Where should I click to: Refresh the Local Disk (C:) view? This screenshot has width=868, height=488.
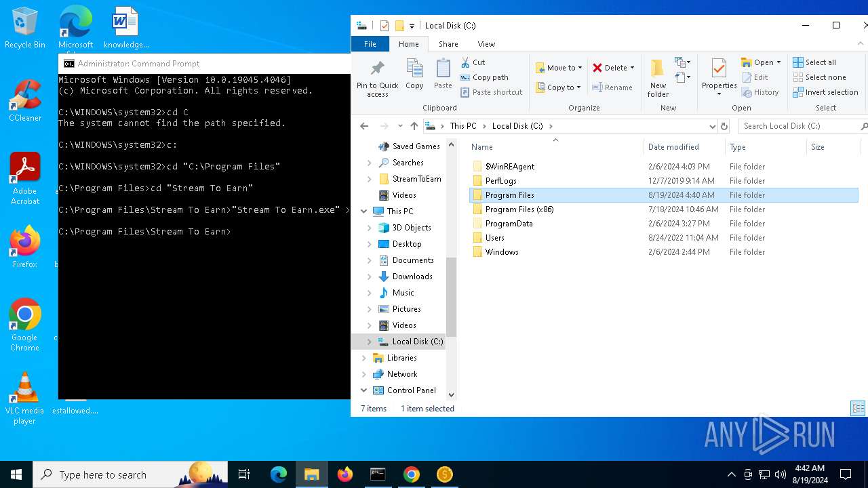(x=724, y=126)
